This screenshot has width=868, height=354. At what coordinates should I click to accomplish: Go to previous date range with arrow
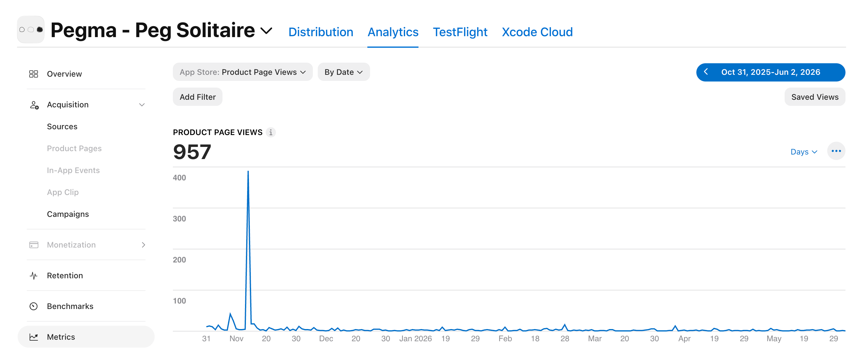tap(705, 72)
